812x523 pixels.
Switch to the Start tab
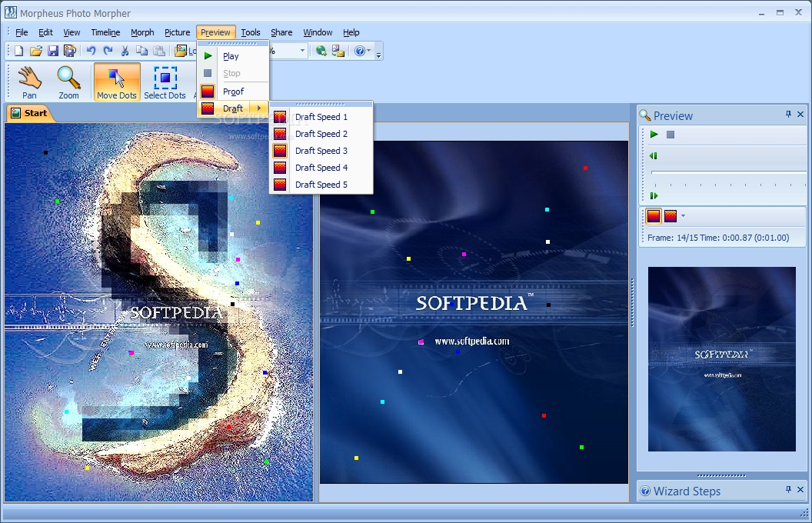pos(29,113)
